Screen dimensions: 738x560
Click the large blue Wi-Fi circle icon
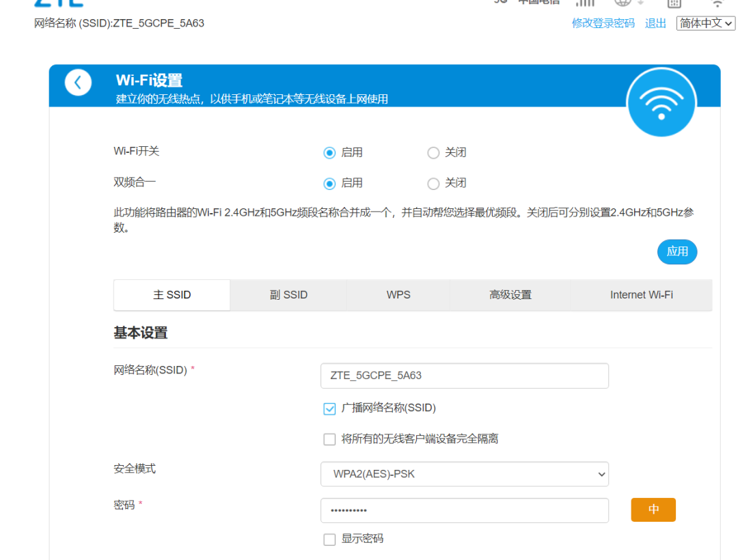point(661,102)
